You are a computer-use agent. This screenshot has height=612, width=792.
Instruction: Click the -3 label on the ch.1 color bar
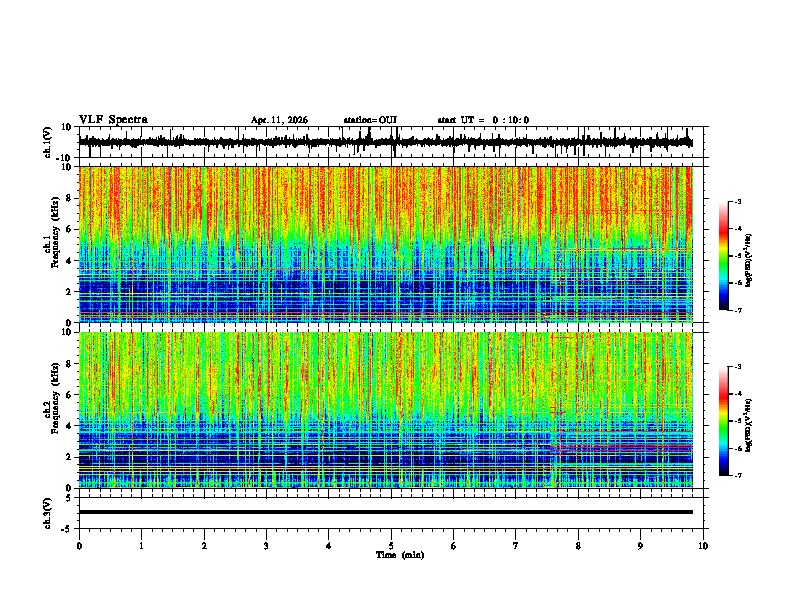pos(738,201)
